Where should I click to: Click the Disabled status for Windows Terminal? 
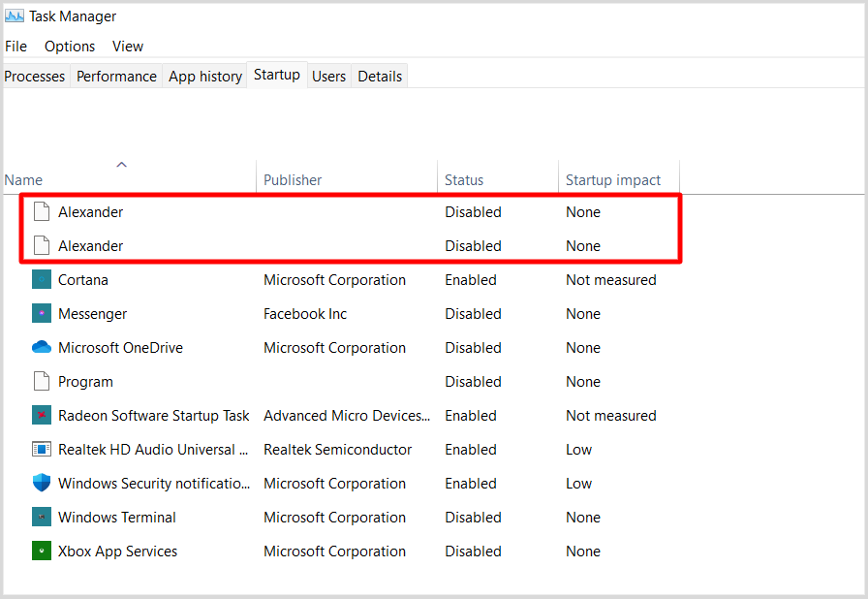point(474,517)
